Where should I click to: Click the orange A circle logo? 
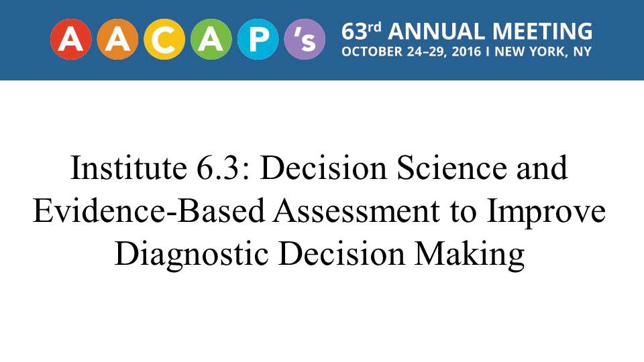coord(118,40)
